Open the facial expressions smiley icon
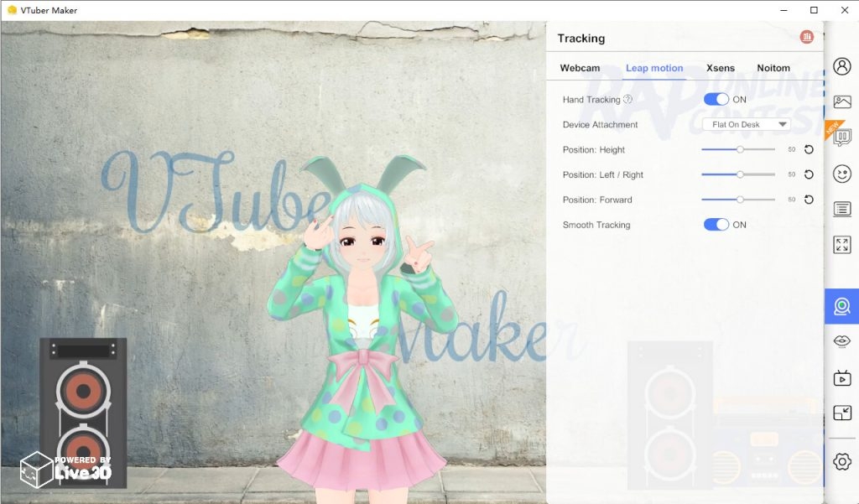The width and height of the screenshot is (859, 504). click(x=842, y=174)
